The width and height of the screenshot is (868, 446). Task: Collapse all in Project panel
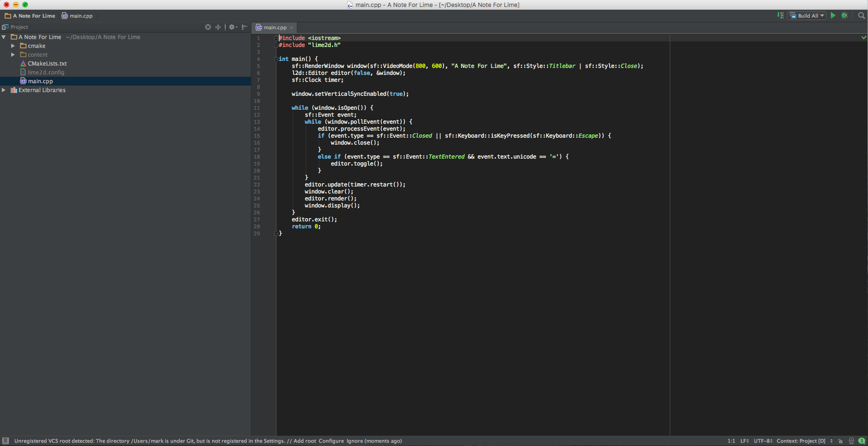point(218,27)
